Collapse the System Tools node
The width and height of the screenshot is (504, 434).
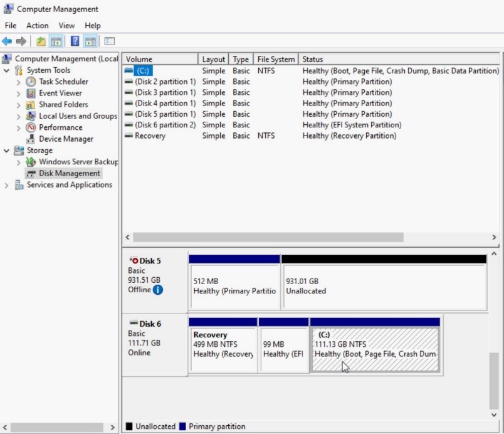pos(6,70)
